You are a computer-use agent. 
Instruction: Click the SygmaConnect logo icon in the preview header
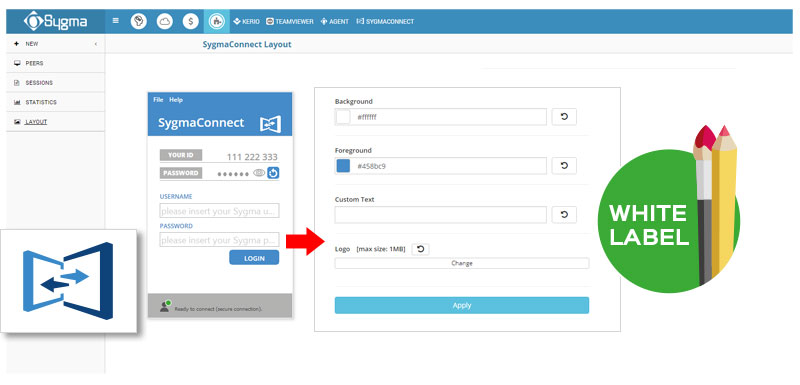pyautogui.click(x=270, y=124)
